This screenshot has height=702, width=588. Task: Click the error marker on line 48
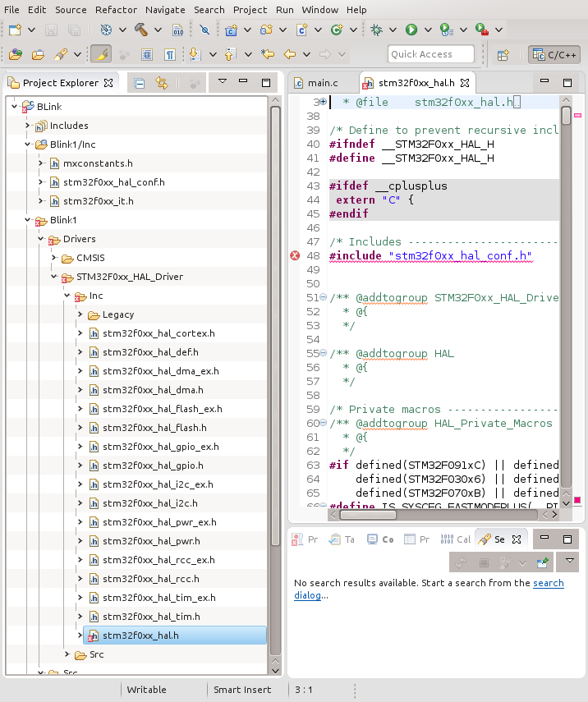(296, 256)
